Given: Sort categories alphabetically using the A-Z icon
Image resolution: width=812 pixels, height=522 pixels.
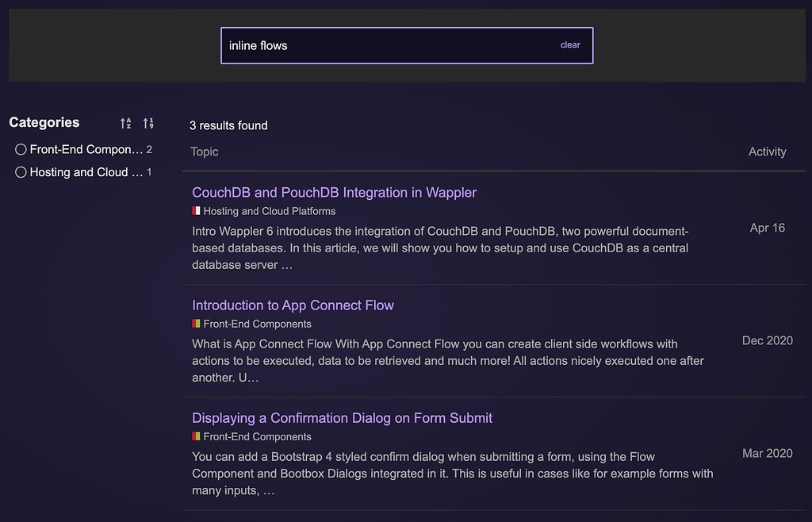Looking at the screenshot, I should click(124, 123).
